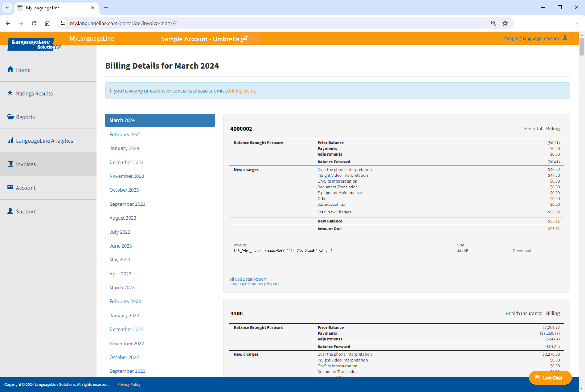The width and height of the screenshot is (585, 392).
Task: Click the Invoices list icon
Action: 10,164
